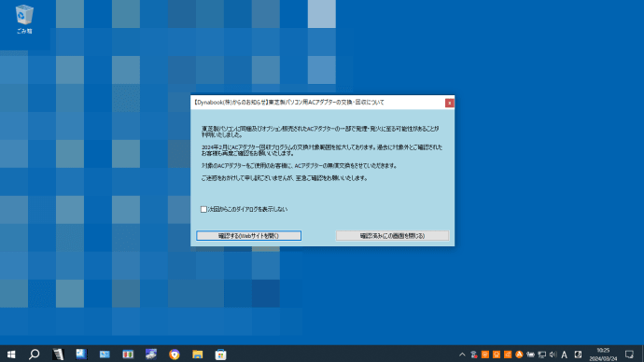
Task: Click the line beginning ご迷惑をおかけして
Action: tap(285, 178)
